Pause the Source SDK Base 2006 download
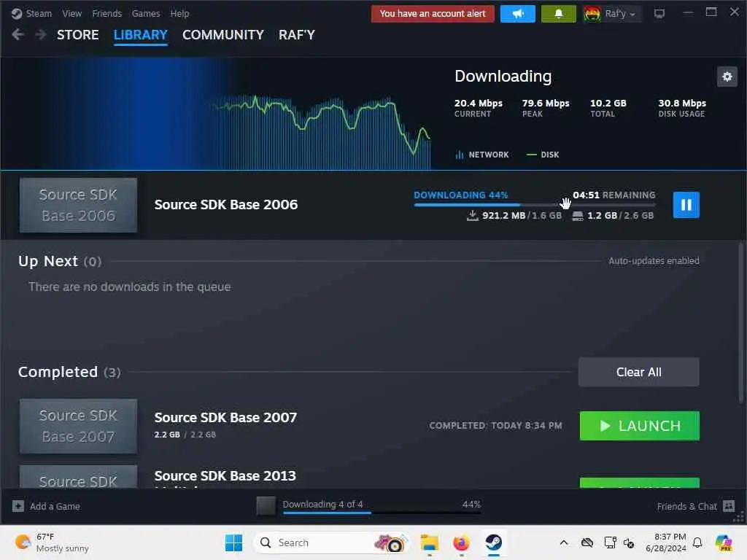Viewport: 747px width, 560px height. pyautogui.click(x=686, y=205)
